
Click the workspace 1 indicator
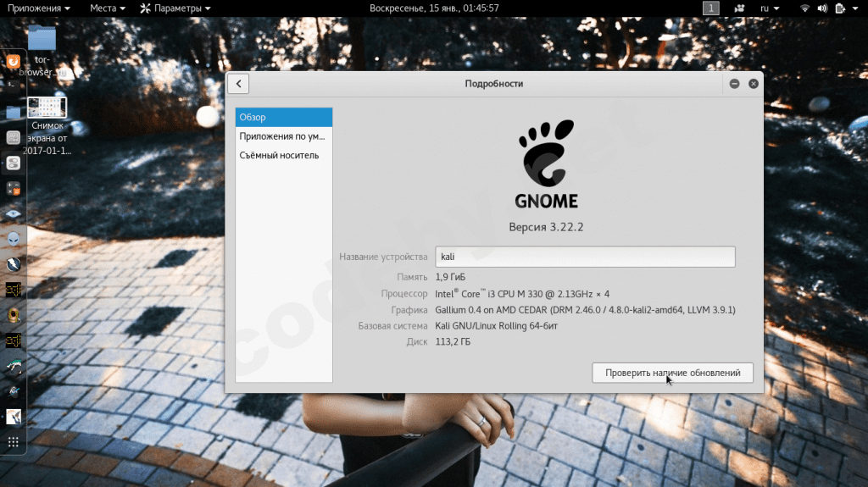point(711,8)
